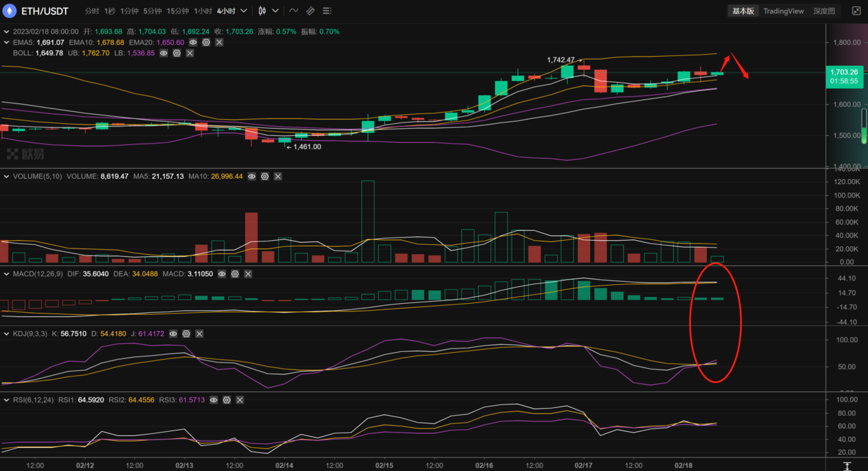
Task: Click the line indicator icon in toolbar
Action: pyautogui.click(x=293, y=11)
